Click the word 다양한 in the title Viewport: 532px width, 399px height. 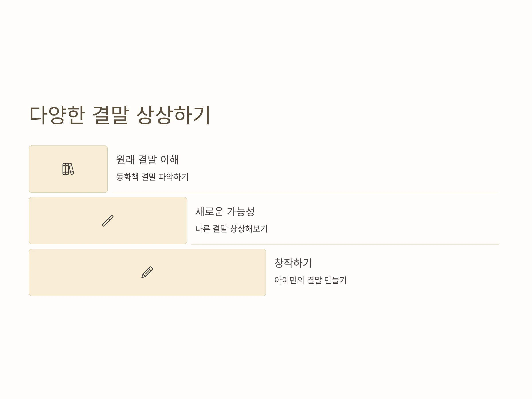click(x=57, y=115)
